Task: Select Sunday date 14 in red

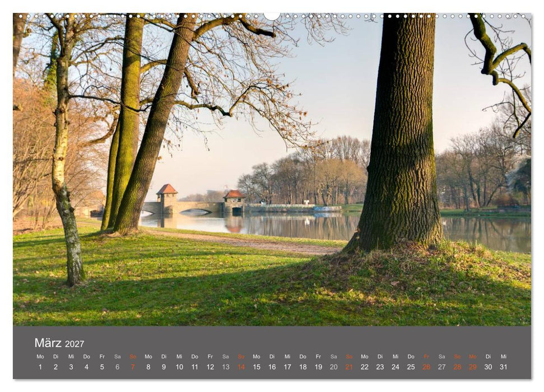Action: point(241,367)
